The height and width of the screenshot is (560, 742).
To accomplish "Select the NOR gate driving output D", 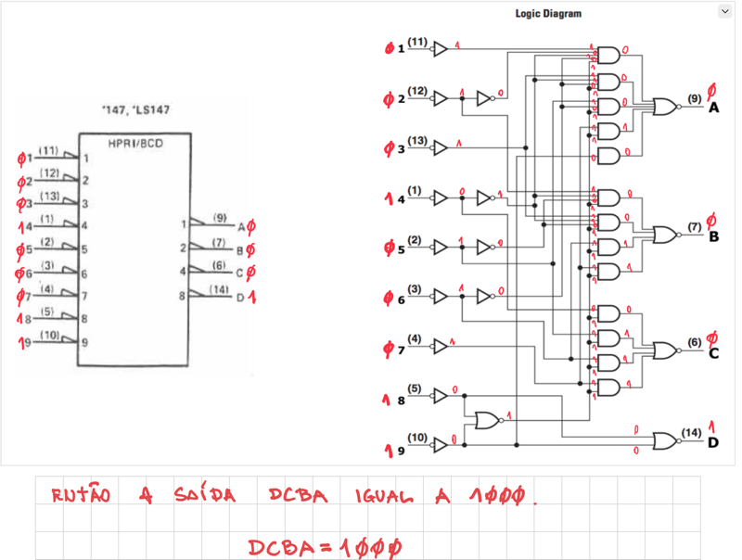I will [665, 440].
